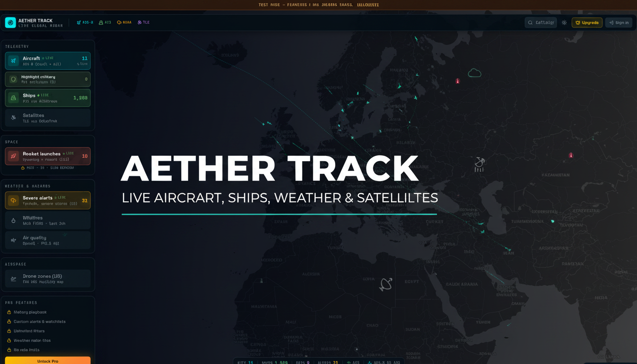Toggle the Drone zones layer
Viewport: 637px width, 364px height.
coord(48,279)
